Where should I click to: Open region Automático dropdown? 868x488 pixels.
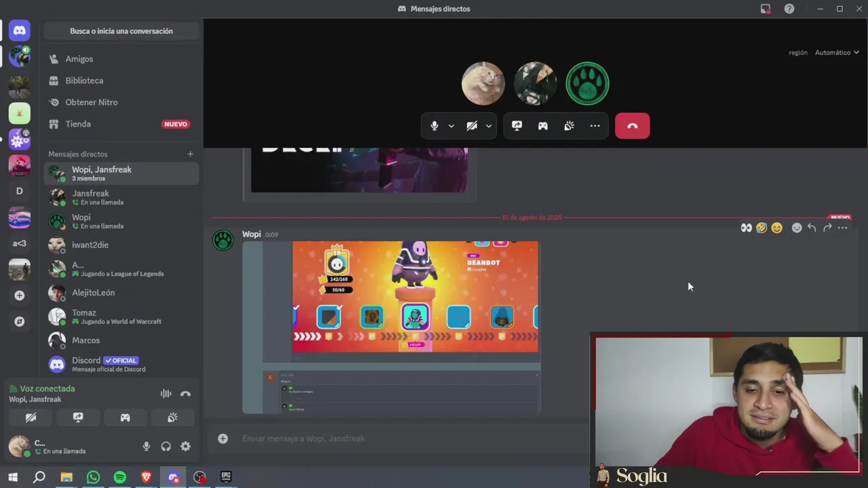tap(837, 52)
